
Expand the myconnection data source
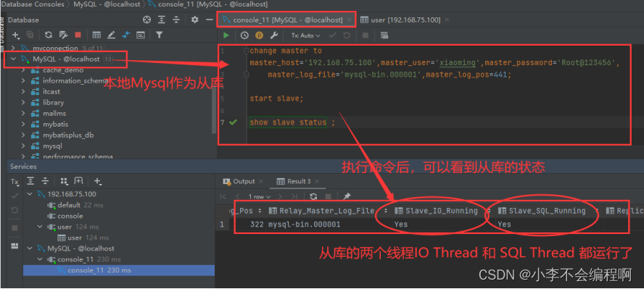(x=14, y=48)
